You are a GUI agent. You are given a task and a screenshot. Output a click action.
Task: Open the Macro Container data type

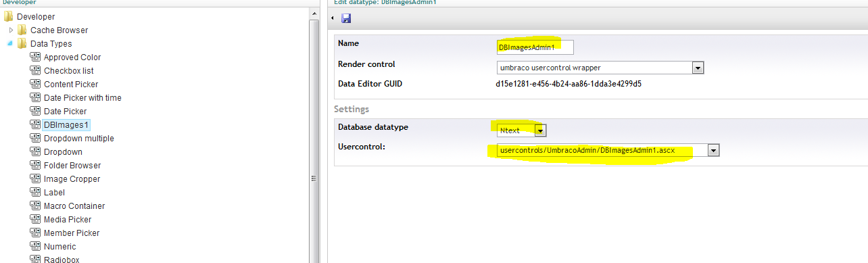coord(74,206)
